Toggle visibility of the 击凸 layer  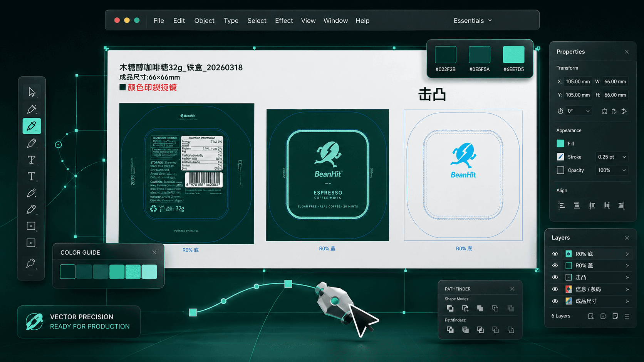555,277
